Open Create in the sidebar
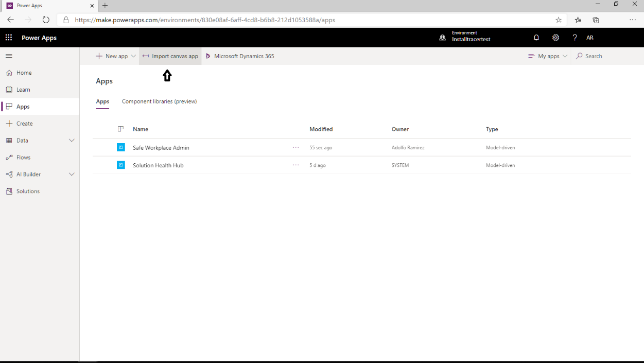The width and height of the screenshot is (644, 363). point(40,124)
